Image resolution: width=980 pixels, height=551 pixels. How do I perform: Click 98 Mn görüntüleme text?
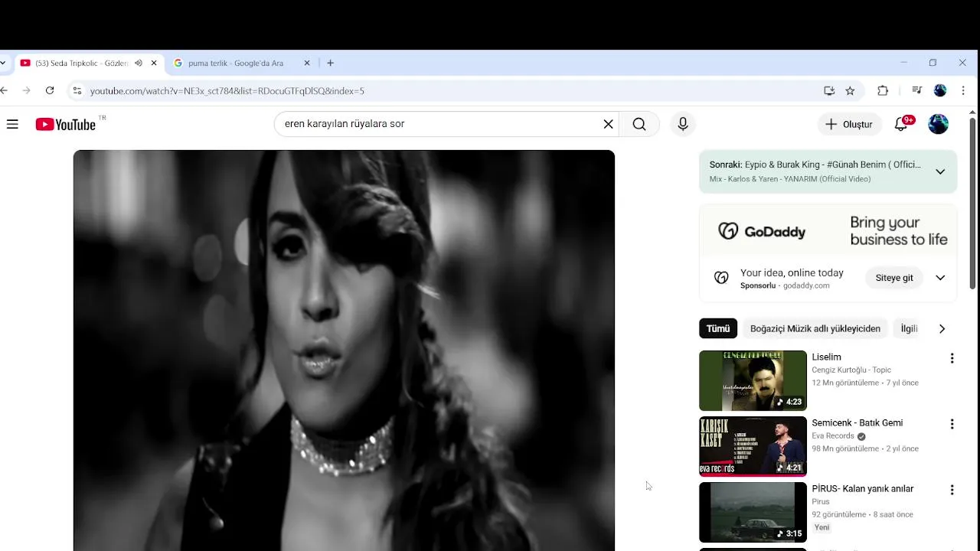click(844, 448)
